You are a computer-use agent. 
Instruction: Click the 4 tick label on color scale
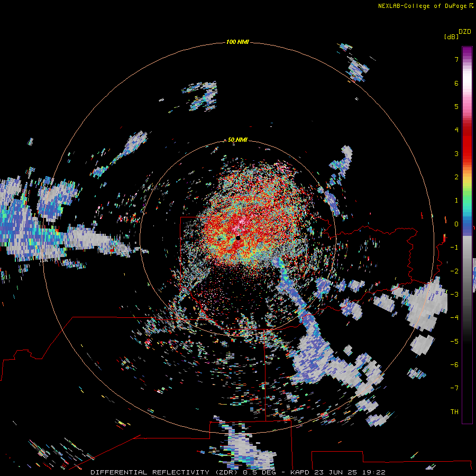456,130
